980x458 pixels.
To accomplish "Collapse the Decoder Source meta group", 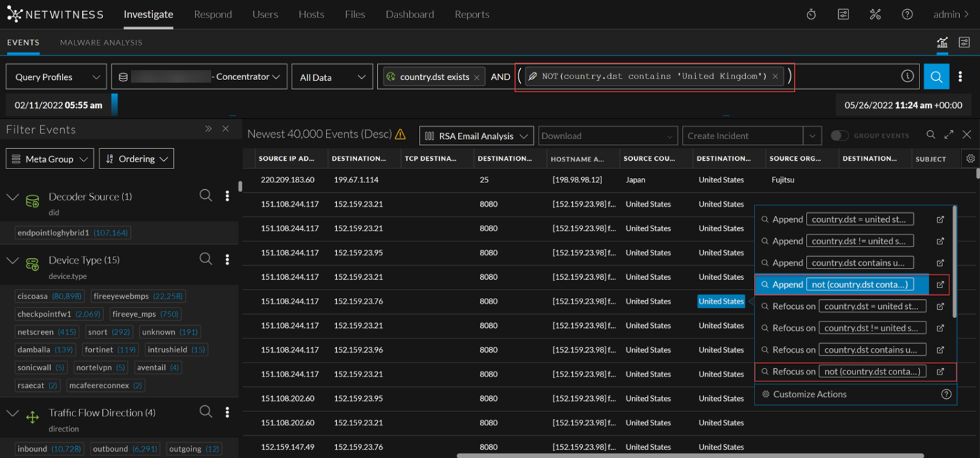I will pyautogui.click(x=13, y=197).
